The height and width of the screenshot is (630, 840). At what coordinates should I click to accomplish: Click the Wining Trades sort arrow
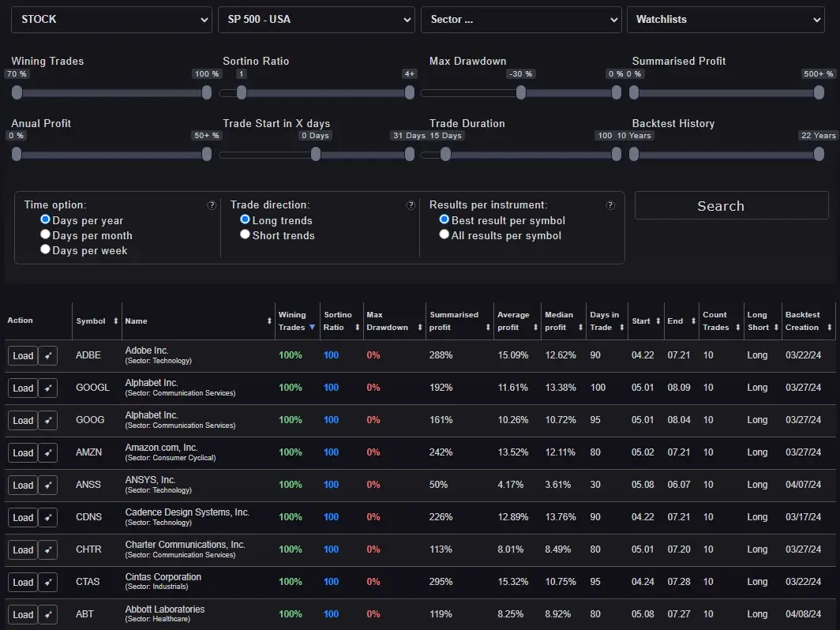coord(312,327)
